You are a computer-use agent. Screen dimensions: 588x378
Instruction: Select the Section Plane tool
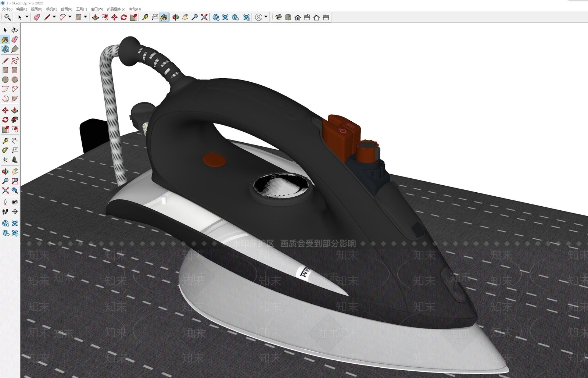click(15, 211)
